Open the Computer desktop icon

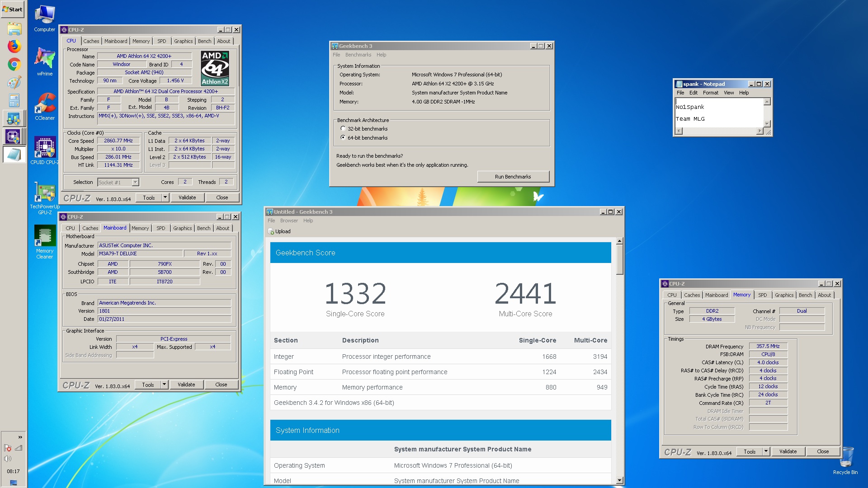[45, 19]
